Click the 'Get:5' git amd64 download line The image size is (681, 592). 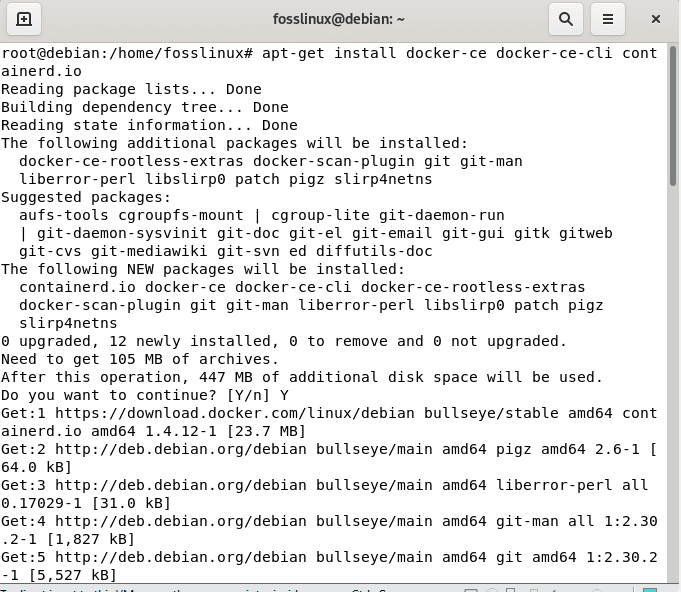(329, 557)
